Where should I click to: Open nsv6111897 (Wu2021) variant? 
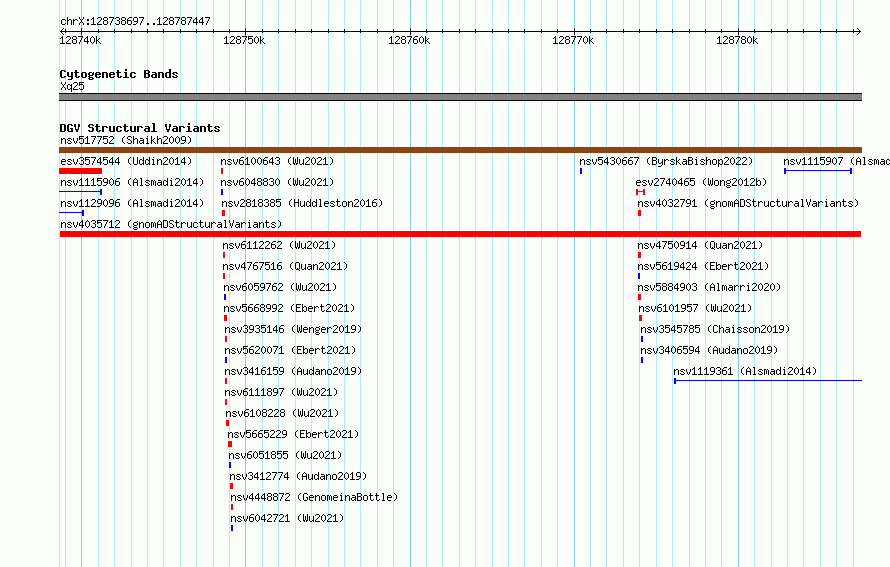[281, 392]
